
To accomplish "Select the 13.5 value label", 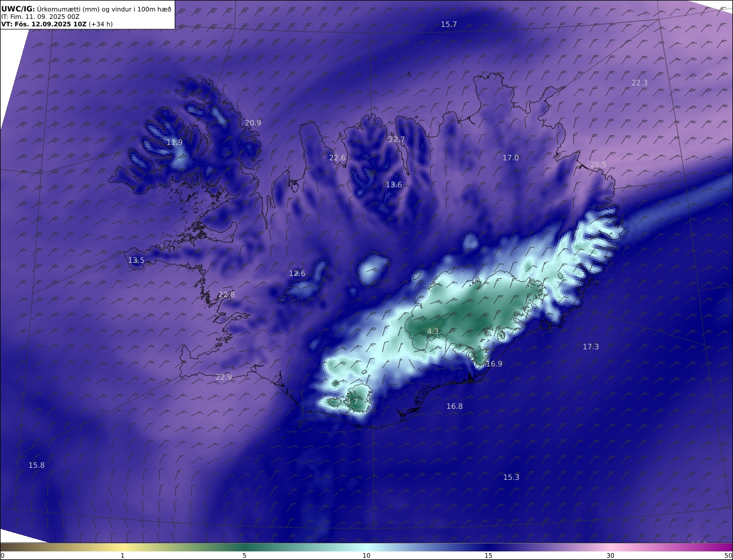I will (x=136, y=260).
